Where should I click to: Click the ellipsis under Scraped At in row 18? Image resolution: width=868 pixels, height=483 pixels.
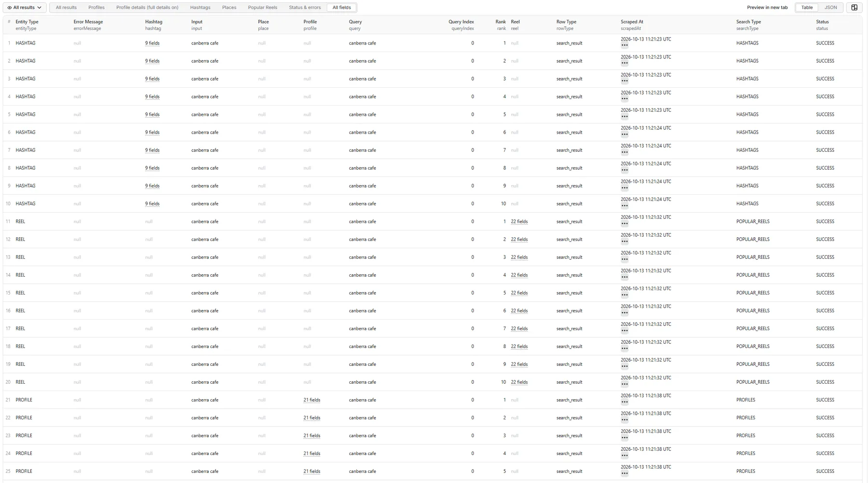coord(624,349)
